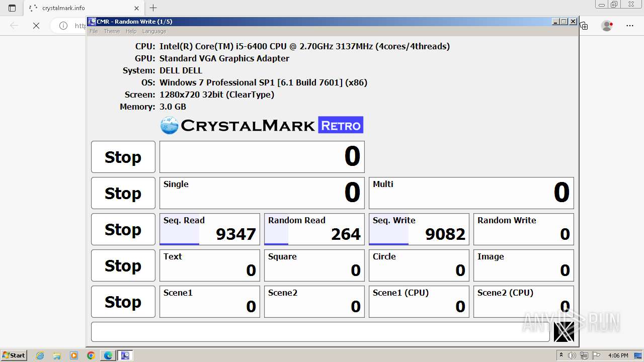Minimize the Edge browser window
Image resolution: width=644 pixels, height=362 pixels.
(x=602, y=5)
